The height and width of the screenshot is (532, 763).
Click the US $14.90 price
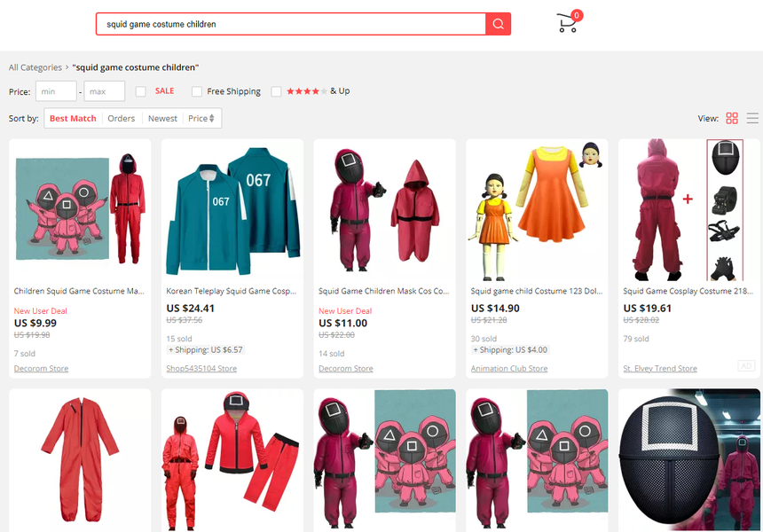495,308
